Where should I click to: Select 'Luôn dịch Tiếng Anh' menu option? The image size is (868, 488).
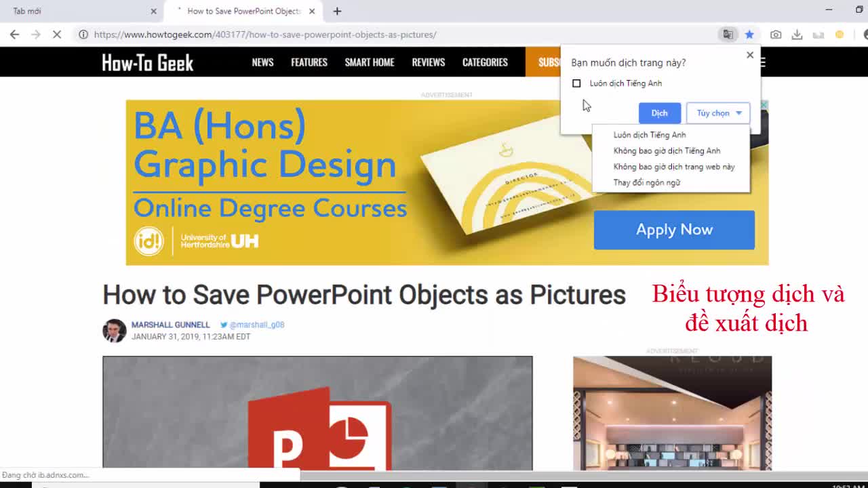[x=650, y=135]
